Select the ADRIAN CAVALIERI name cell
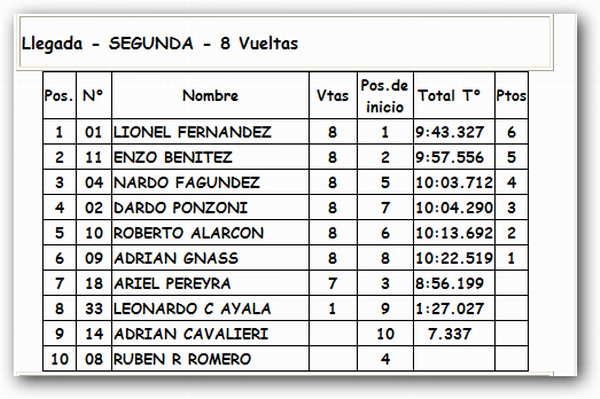Viewport: 600px width, 399px height. coord(210,334)
